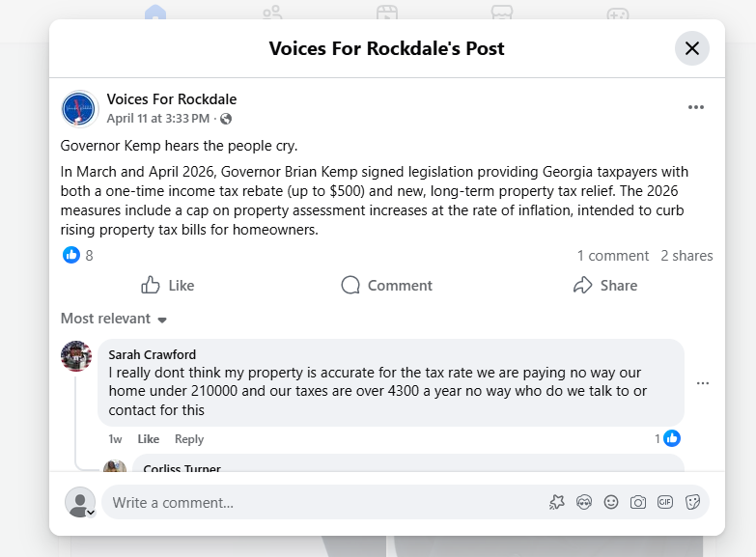The height and width of the screenshot is (557, 756).
Task: Insert an emoji with the smiley icon
Action: tap(611, 503)
